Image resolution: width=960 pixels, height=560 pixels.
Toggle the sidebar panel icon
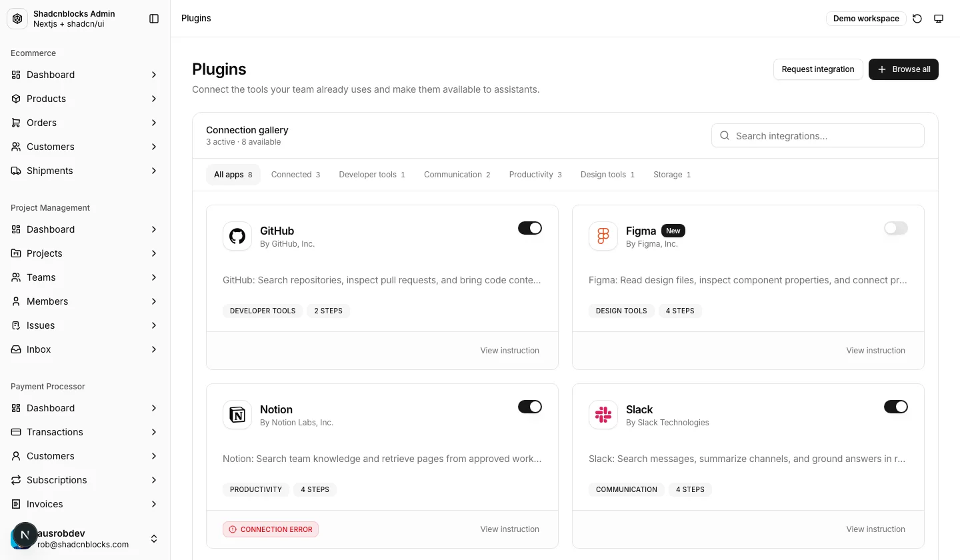[x=154, y=19]
